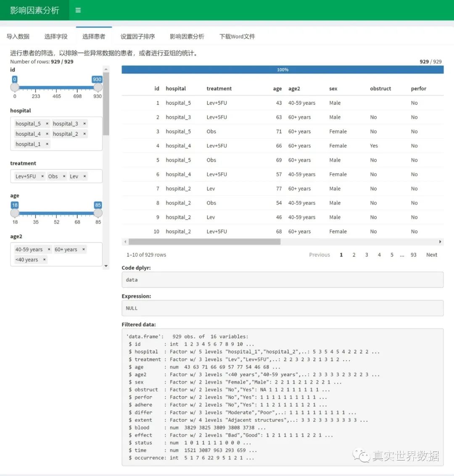This screenshot has width=454, height=476.
Task: Open the hospital multi-select field
Action: 56,134
